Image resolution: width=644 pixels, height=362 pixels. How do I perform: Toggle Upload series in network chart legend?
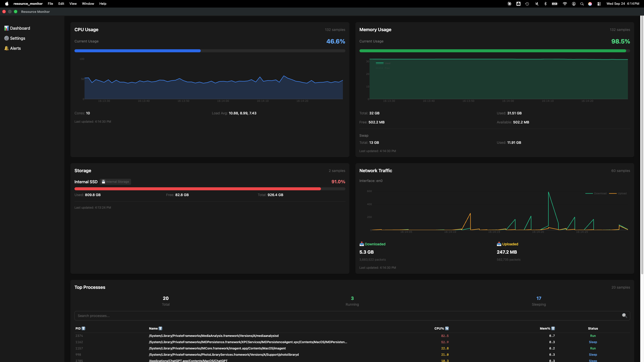click(618, 193)
